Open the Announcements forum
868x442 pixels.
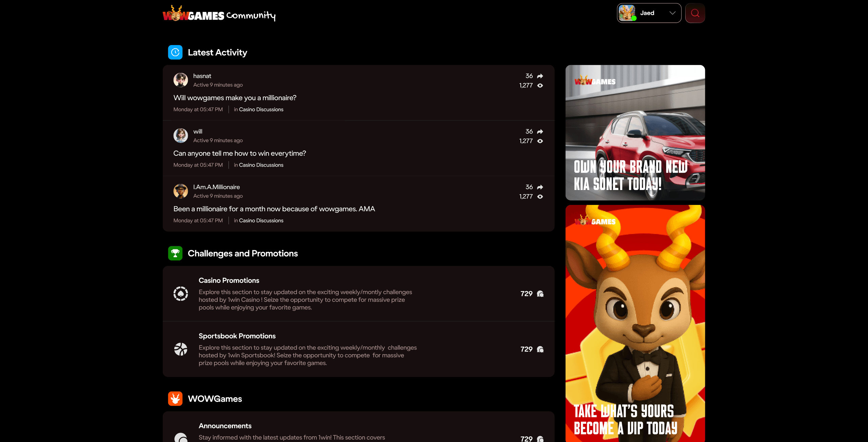tap(225, 426)
